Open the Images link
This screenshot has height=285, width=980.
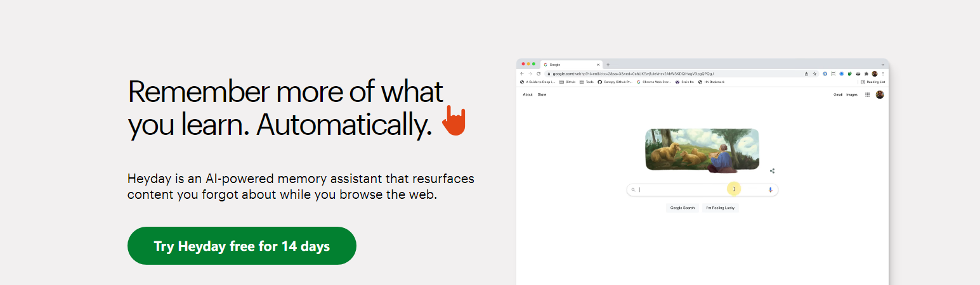pyautogui.click(x=852, y=94)
